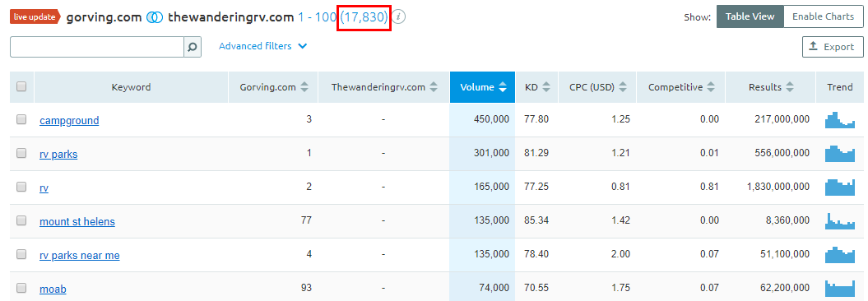Image resolution: width=868 pixels, height=301 pixels.
Task: View trend chart for campground
Action: tap(840, 119)
